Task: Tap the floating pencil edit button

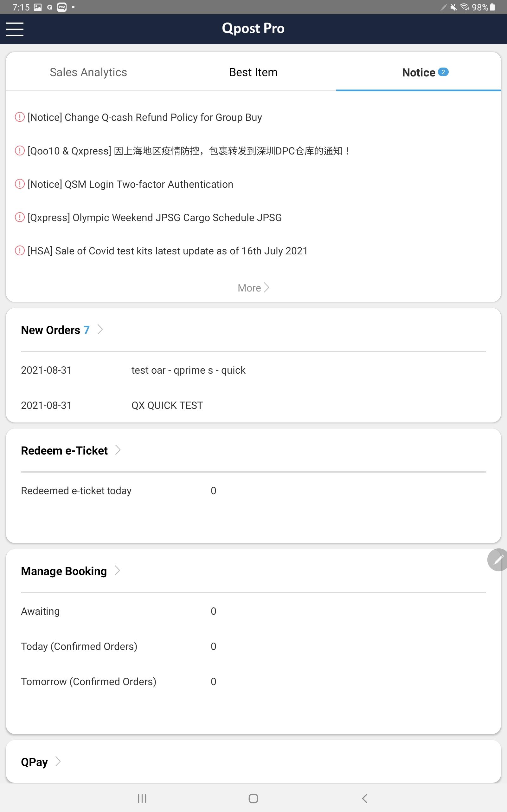Action: pos(497,560)
